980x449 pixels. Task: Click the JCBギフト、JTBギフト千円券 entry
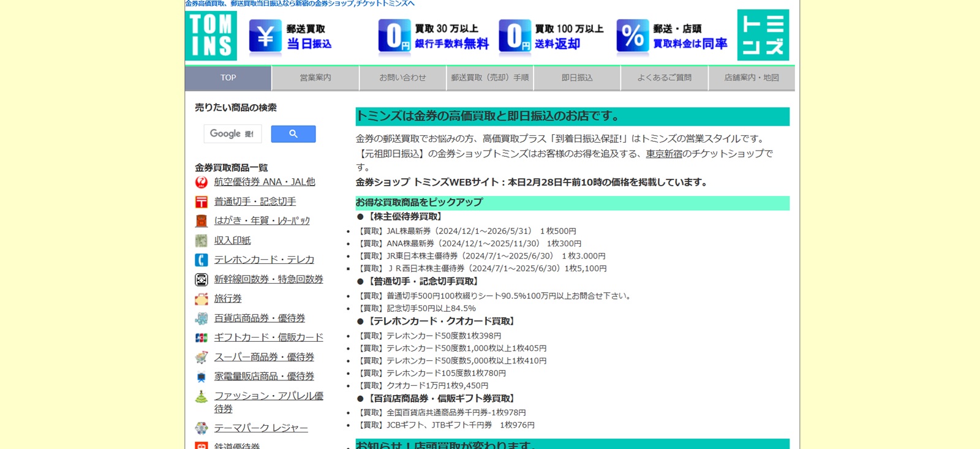tap(445, 425)
